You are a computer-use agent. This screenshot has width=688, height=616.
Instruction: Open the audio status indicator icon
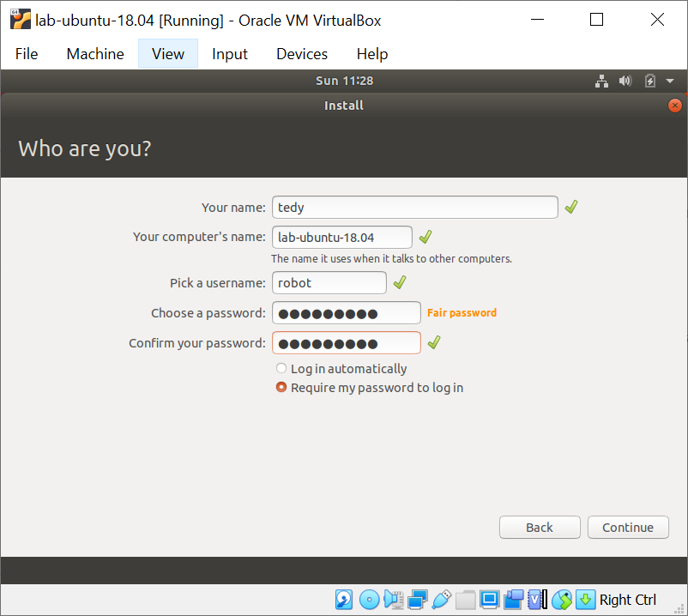click(x=394, y=600)
